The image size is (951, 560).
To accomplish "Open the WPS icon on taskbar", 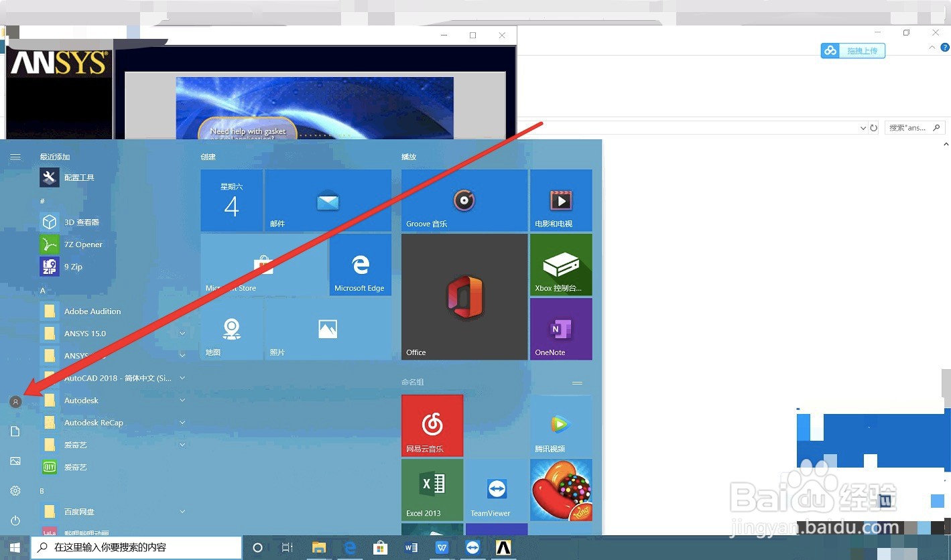I will pos(442,547).
